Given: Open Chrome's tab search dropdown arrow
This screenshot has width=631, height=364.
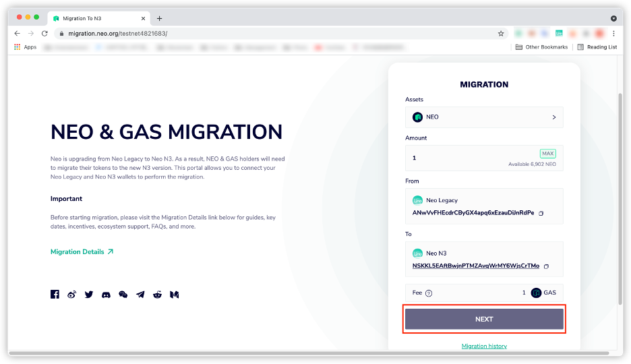Looking at the screenshot, I should (613, 18).
